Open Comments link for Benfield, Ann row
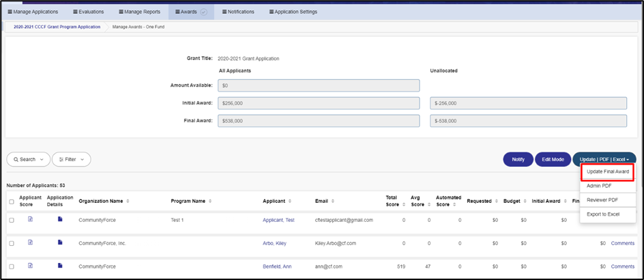 coord(623,266)
